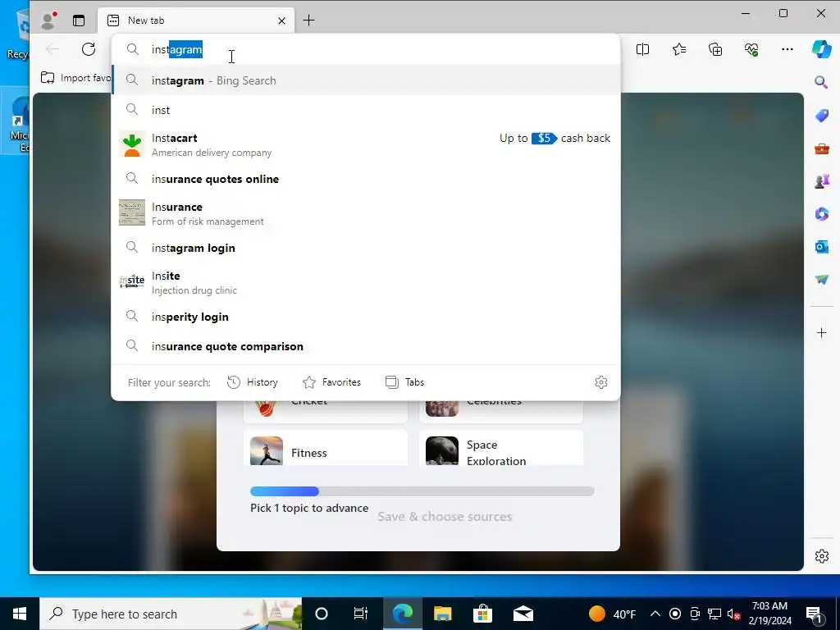Open sidebar Outlook icon
Viewport: 840px width, 630px height.
[x=821, y=246]
